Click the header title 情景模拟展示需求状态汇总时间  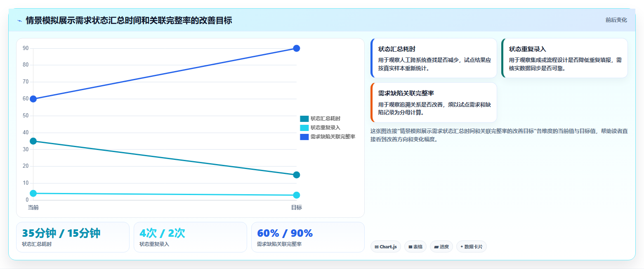tap(129, 20)
